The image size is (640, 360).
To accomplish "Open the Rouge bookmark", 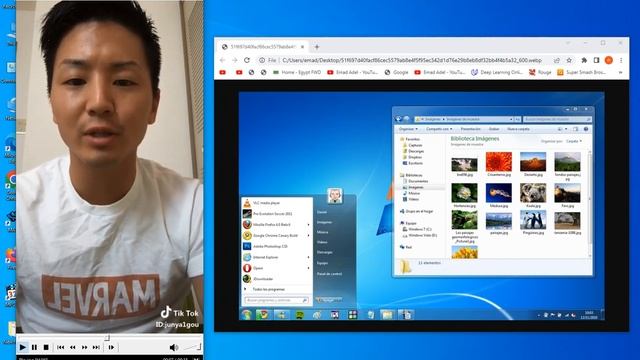I will tap(540, 72).
